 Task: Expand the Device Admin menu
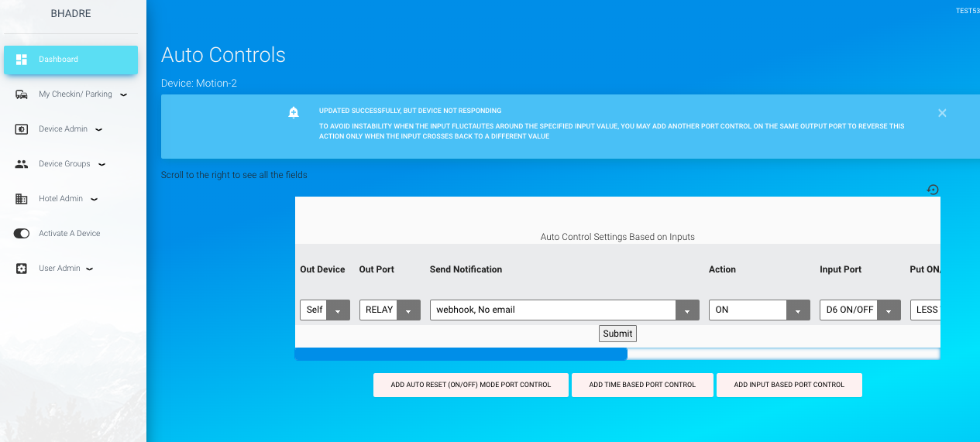[70, 129]
